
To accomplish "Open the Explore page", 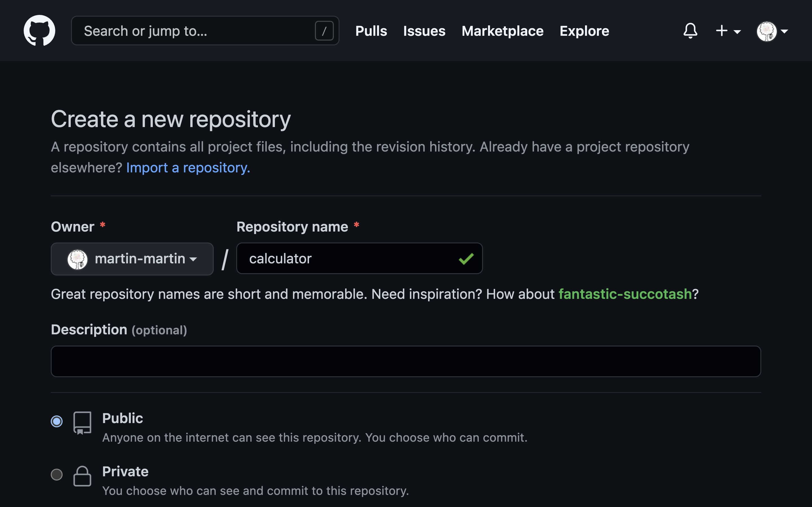I will tap(584, 31).
